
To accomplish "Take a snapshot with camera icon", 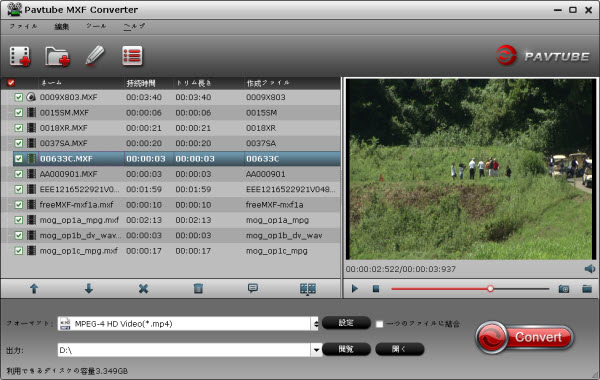I will click(564, 289).
